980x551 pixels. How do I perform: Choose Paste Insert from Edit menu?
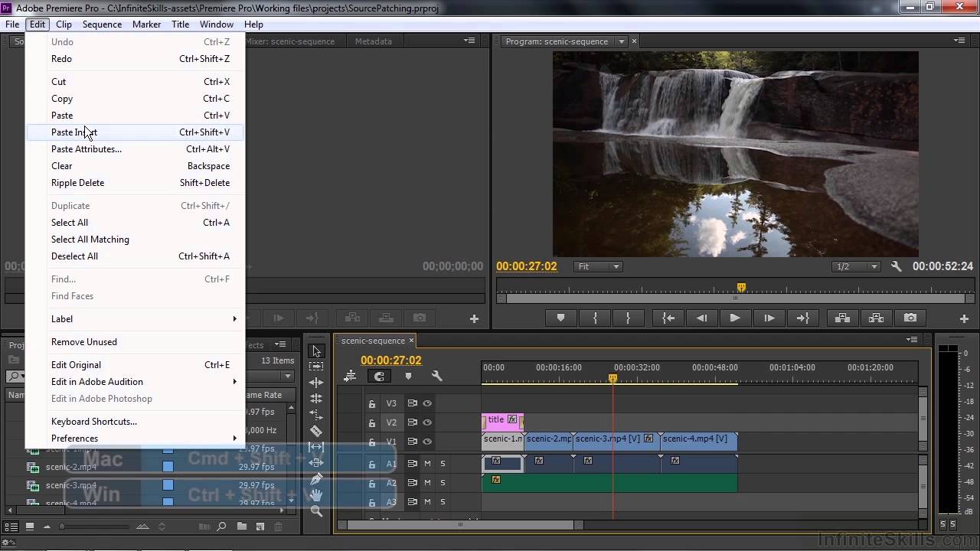pos(74,132)
